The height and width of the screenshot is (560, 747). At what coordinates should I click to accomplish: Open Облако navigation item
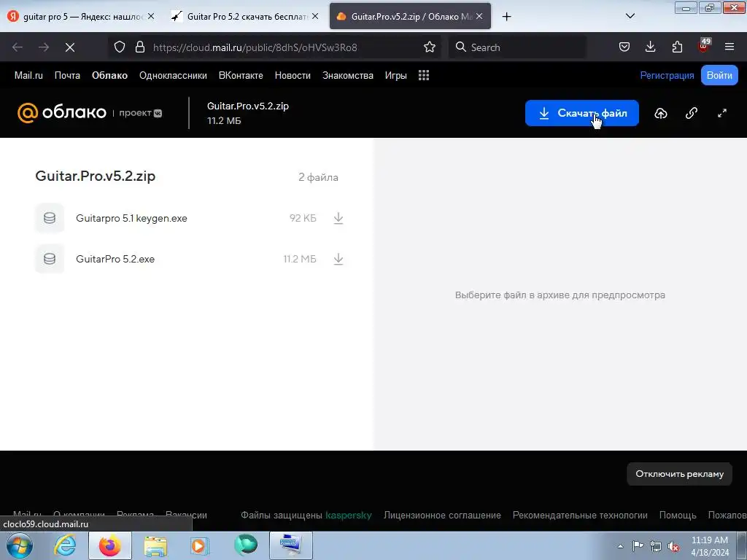[x=109, y=75]
